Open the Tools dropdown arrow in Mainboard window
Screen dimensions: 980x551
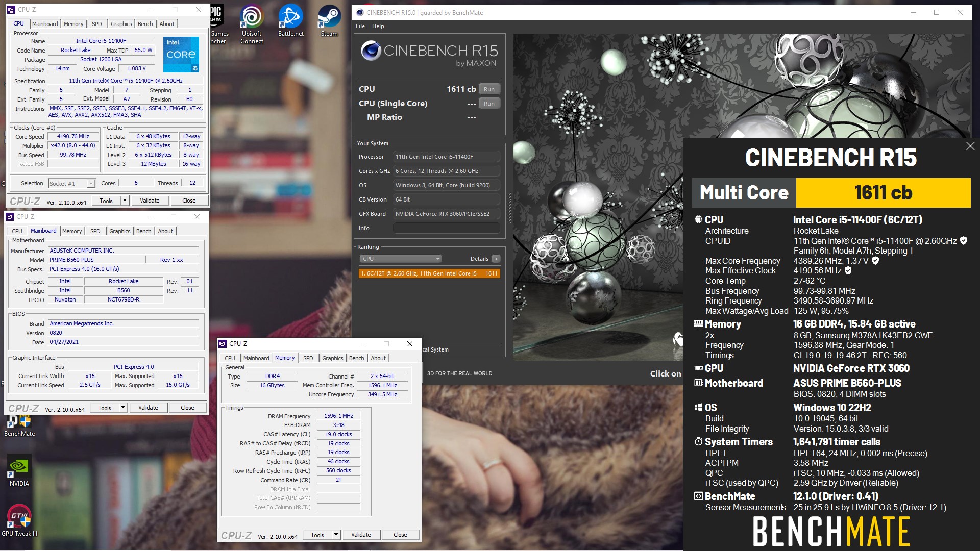pos(123,408)
